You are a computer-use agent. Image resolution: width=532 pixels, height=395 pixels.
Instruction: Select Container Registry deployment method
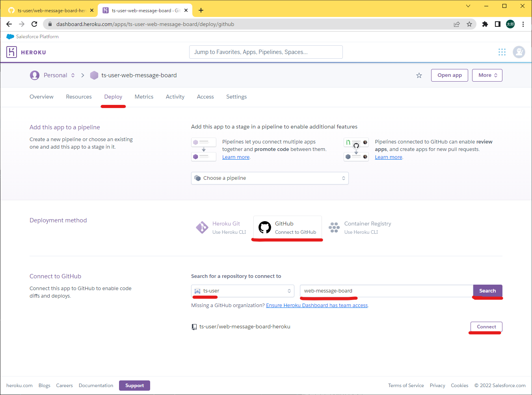(x=360, y=227)
